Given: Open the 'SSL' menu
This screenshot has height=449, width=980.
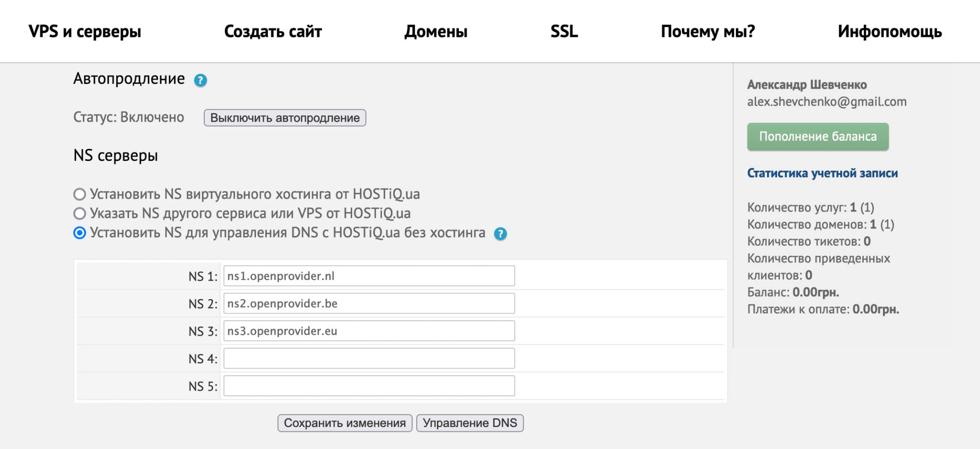Looking at the screenshot, I should click(x=565, y=32).
